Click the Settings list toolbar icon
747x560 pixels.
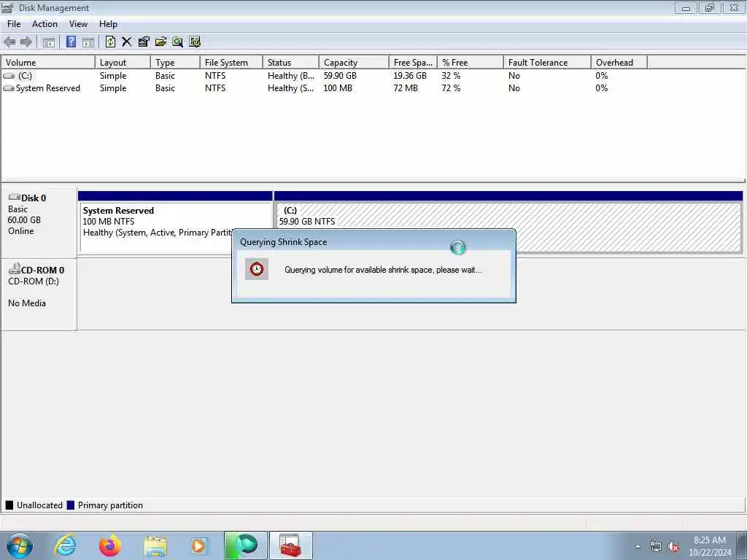click(x=195, y=42)
